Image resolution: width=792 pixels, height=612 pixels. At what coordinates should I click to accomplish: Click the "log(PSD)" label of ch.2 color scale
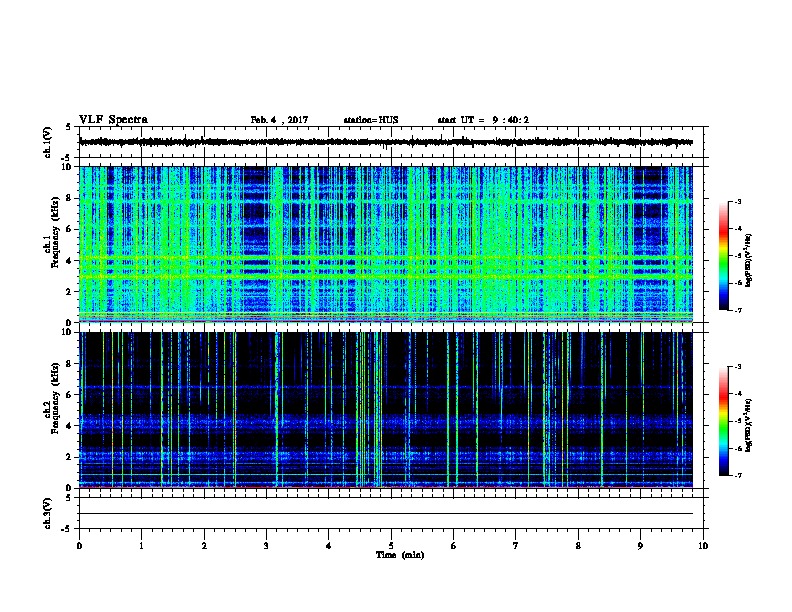click(748, 425)
